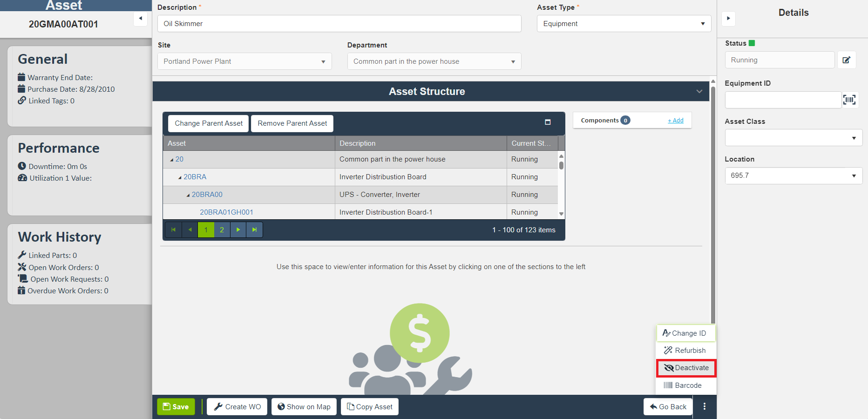Collapse the left Asset sidebar arrow
The image size is (868, 419).
pyautogui.click(x=141, y=19)
